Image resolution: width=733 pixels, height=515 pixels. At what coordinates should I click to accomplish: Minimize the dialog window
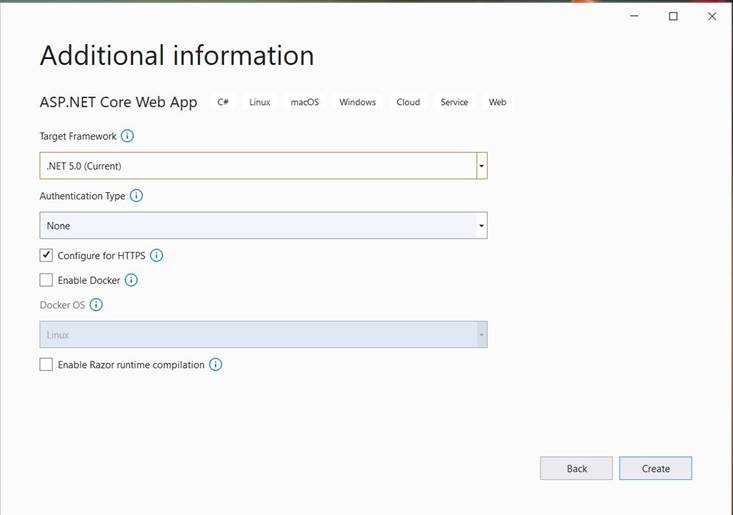[634, 16]
